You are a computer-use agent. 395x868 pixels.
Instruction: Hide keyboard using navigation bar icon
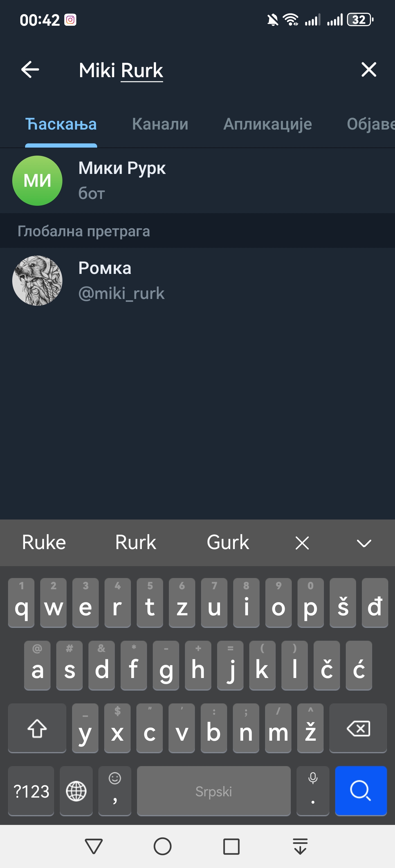pos(300,846)
